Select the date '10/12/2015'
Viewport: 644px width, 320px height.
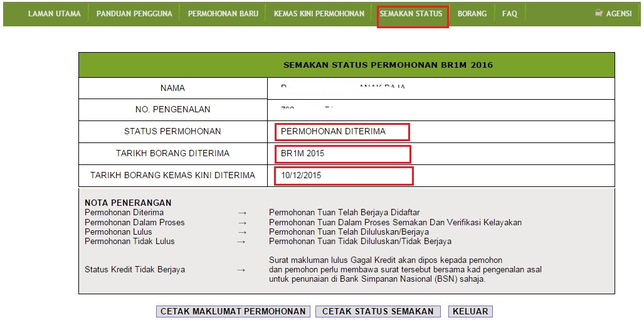tap(302, 176)
